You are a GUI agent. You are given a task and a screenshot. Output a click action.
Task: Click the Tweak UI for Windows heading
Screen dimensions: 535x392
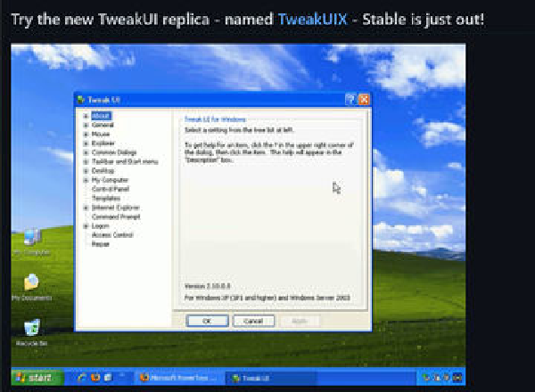pyautogui.click(x=215, y=119)
